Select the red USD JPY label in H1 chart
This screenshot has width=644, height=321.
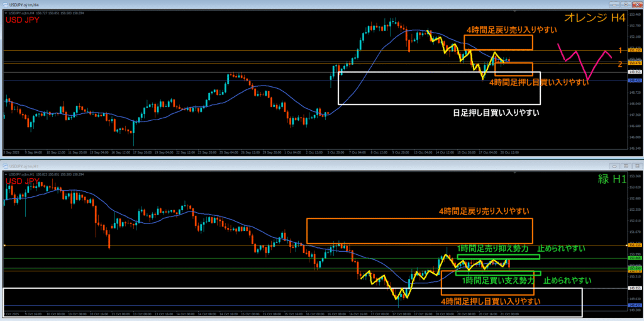(21, 181)
